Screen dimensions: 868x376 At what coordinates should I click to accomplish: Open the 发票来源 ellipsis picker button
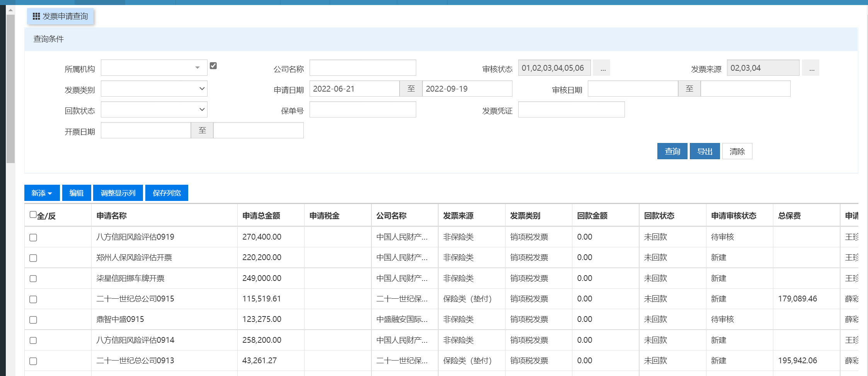tap(811, 68)
